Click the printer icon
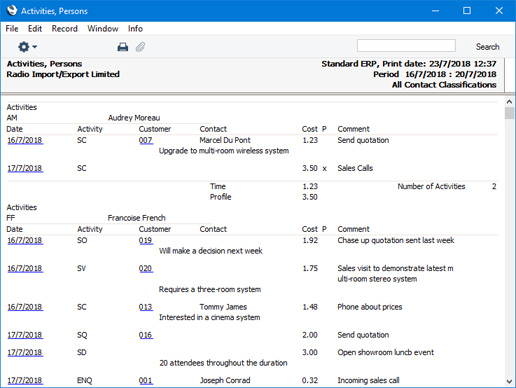 (123, 47)
